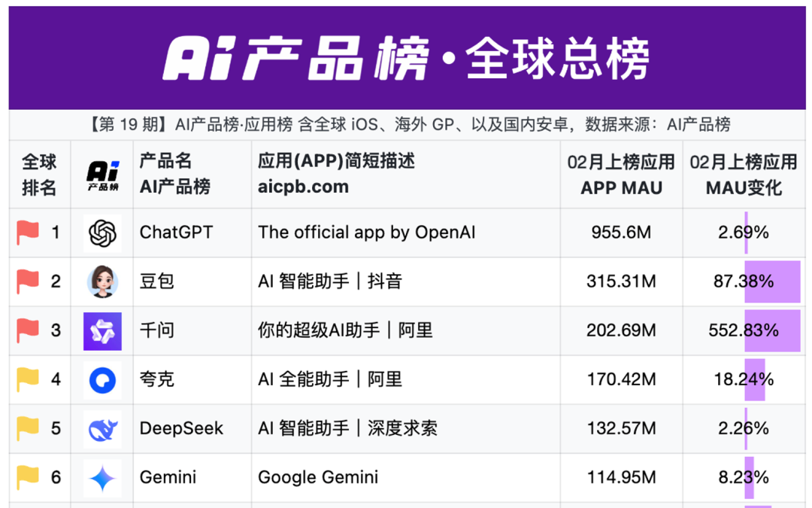The image size is (812, 508).
Task: Click the red flag beside rank 2
Action: [x=28, y=281]
